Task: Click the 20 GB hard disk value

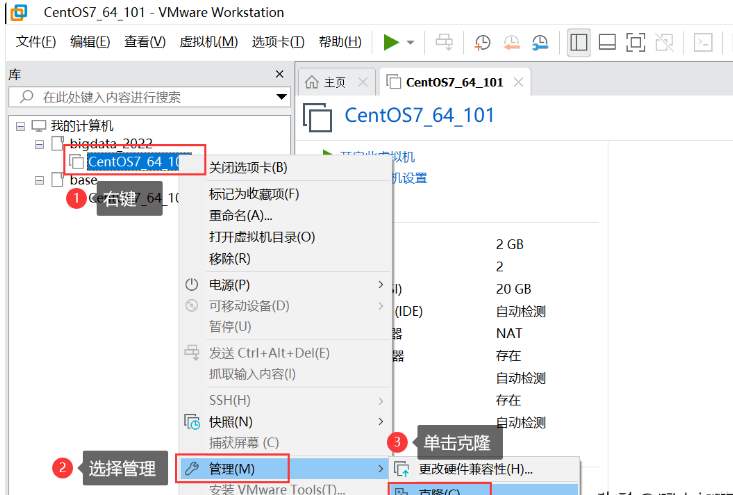Action: [x=513, y=289]
